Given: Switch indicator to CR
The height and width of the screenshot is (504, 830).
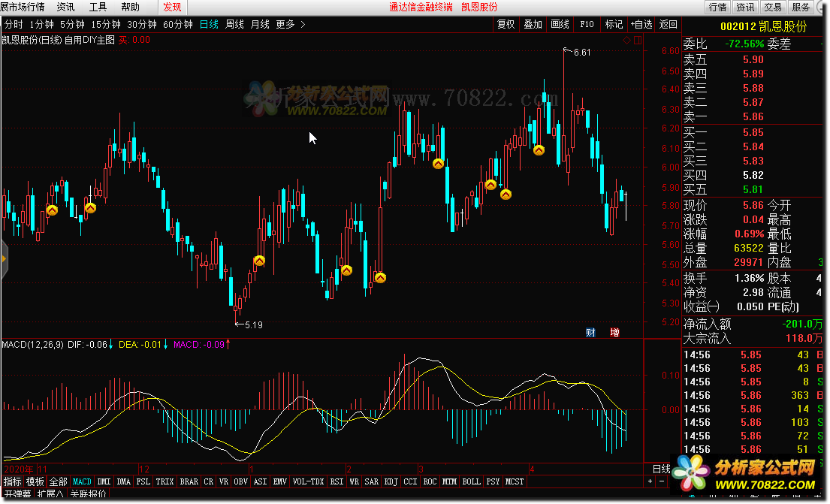Looking at the screenshot, I should coord(209,481).
